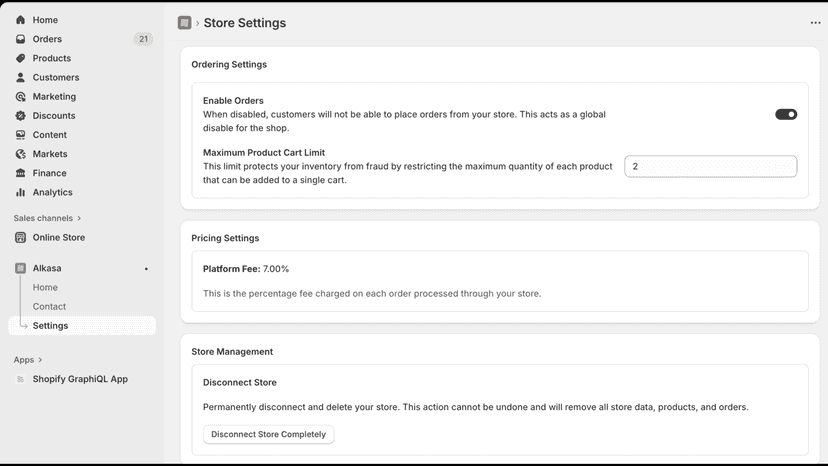Viewport: 828px width, 466px height.
Task: Click the "Platform Fee: 7.00%" text
Action: (x=246, y=269)
